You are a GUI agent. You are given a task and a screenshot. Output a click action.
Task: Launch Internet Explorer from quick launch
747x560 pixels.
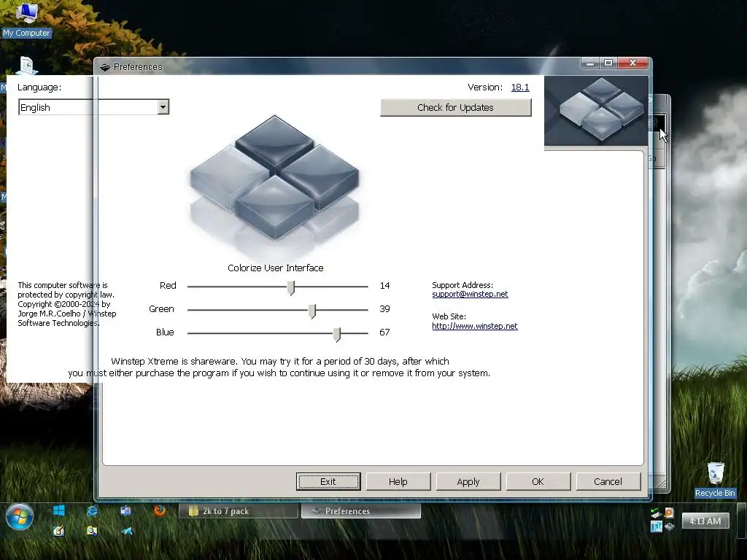(93, 510)
